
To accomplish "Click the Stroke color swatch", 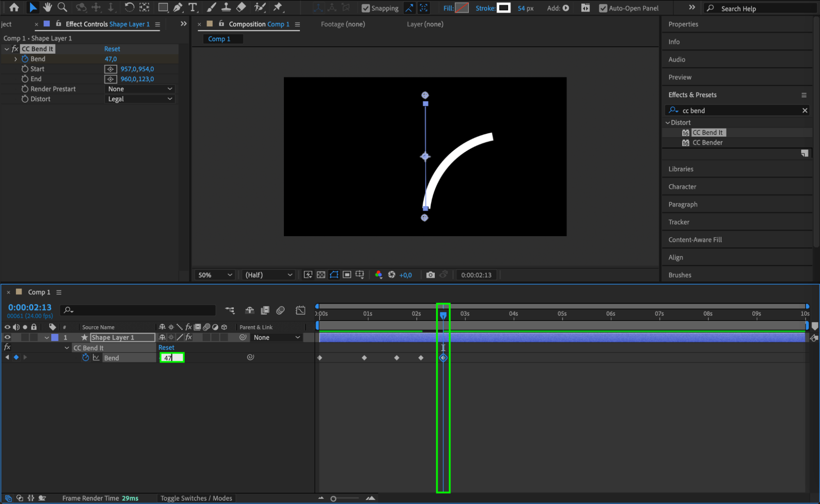I will (503, 8).
